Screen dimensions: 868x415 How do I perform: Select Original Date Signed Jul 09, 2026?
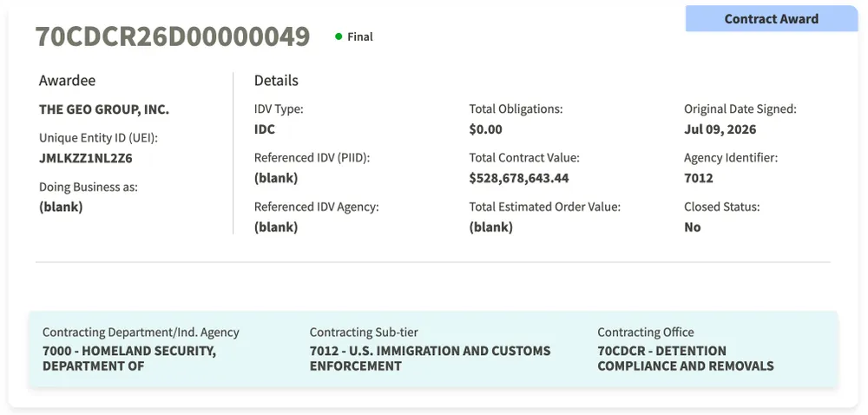720,129
